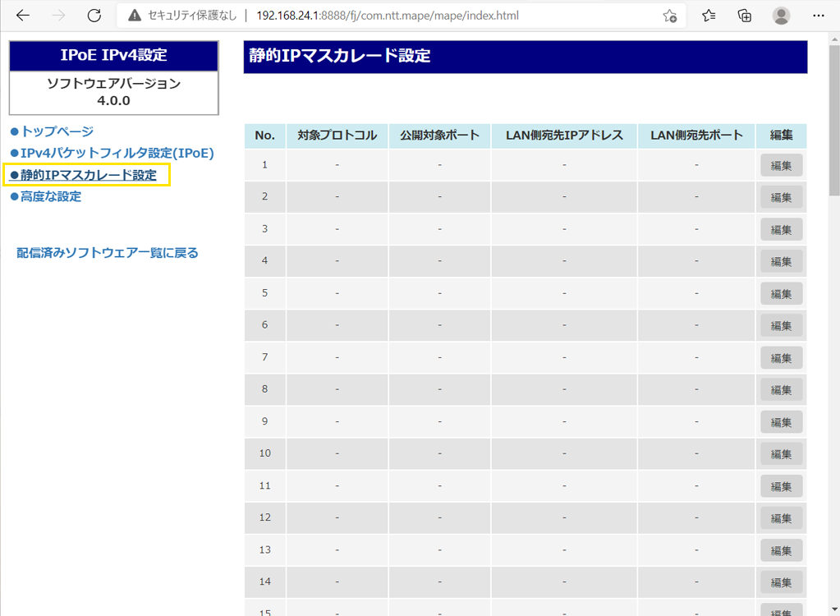
Task: Click 編集 button for entry No. 12
Action: pyautogui.click(x=781, y=518)
